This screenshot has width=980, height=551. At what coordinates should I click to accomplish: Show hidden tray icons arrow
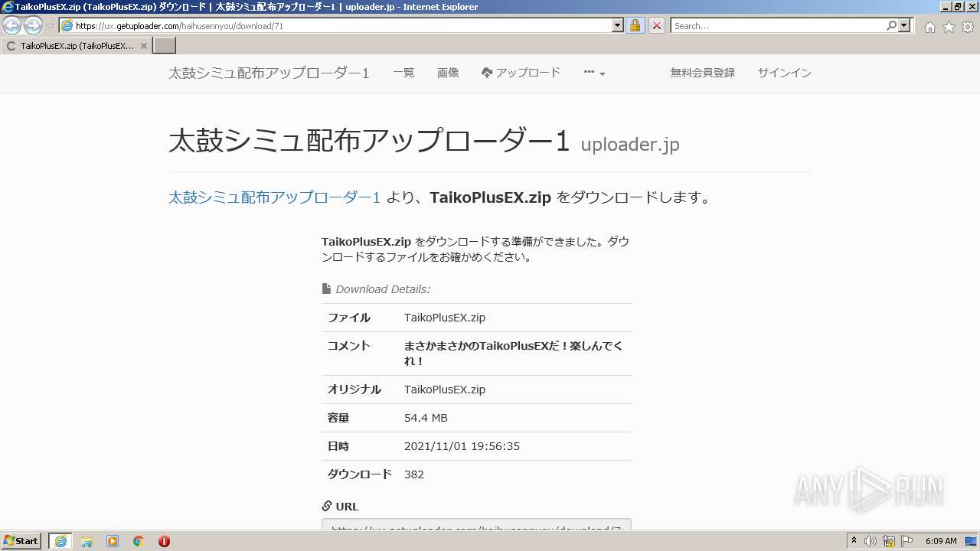(854, 541)
